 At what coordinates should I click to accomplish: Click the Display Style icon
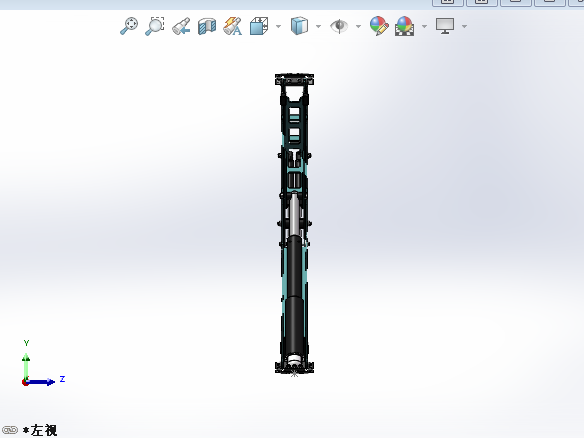coord(299,26)
